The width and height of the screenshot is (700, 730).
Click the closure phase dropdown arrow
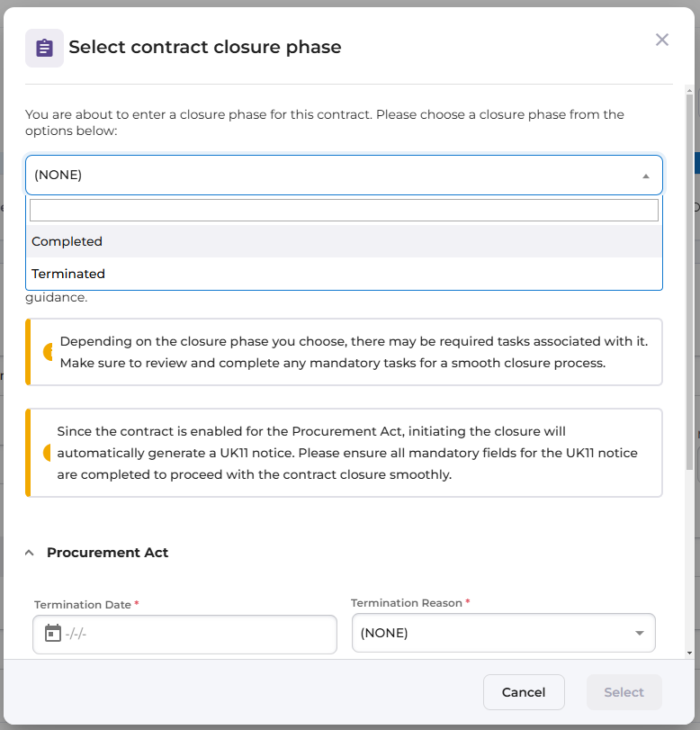click(645, 176)
